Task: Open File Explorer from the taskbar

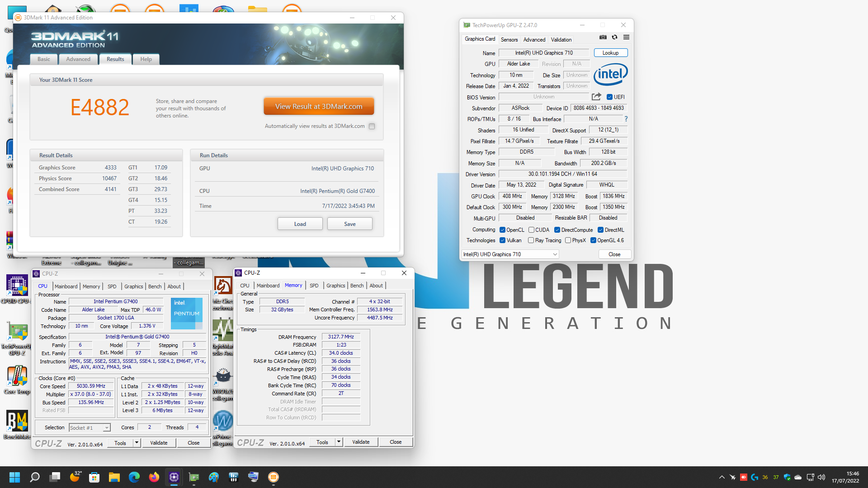Action: pyautogui.click(x=114, y=477)
